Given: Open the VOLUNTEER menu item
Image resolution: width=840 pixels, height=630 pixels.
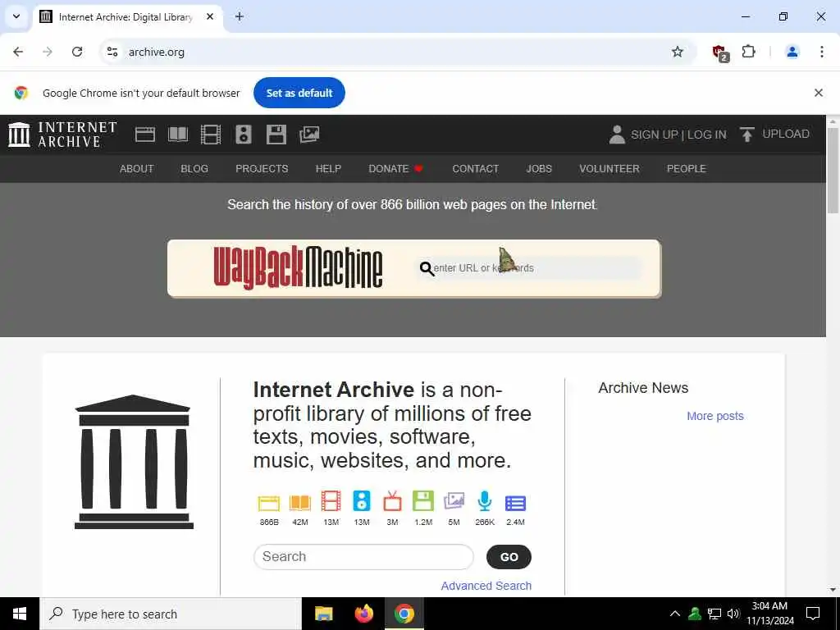Looking at the screenshot, I should (x=609, y=168).
